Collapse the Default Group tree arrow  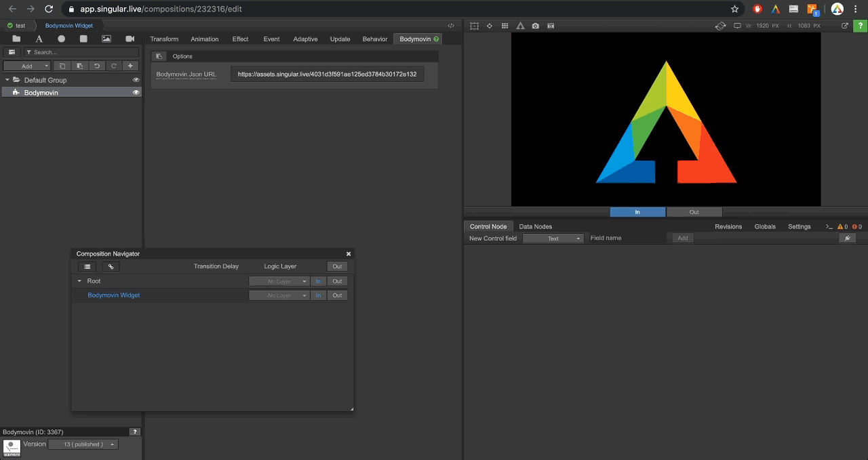click(7, 80)
